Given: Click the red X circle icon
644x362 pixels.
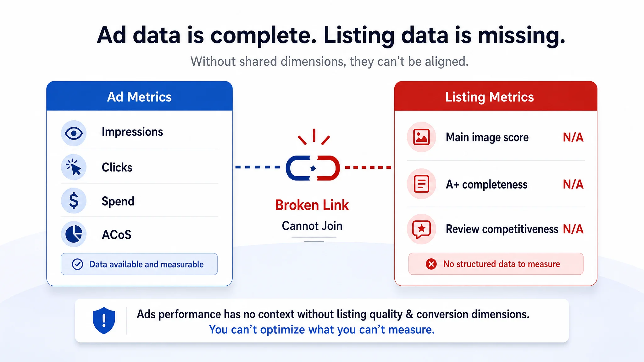Looking at the screenshot, I should [x=431, y=264].
